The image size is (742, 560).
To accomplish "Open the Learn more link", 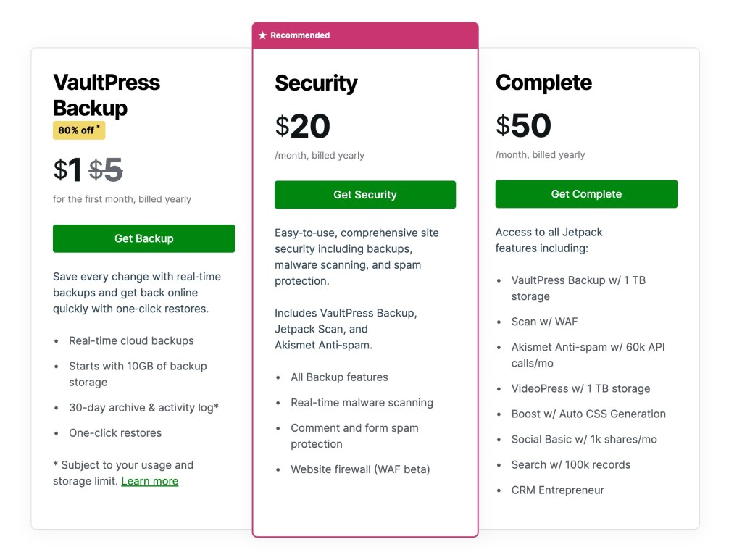I will point(149,481).
